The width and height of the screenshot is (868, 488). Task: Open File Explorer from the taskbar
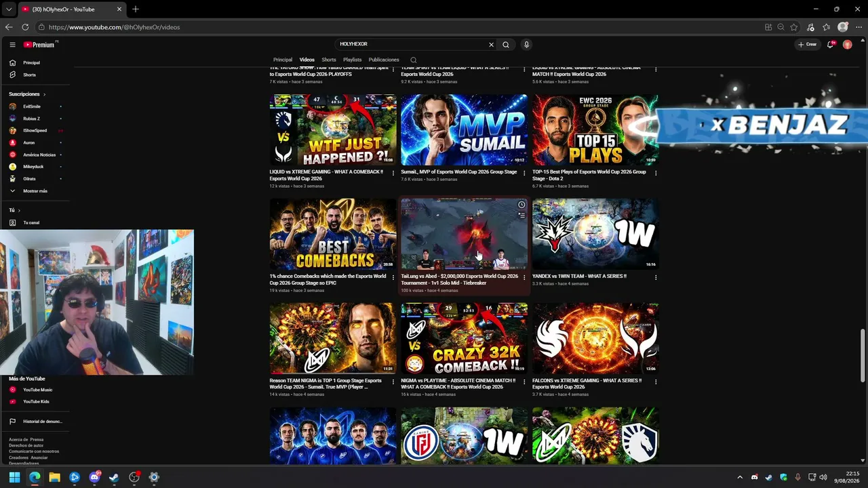pos(54,477)
